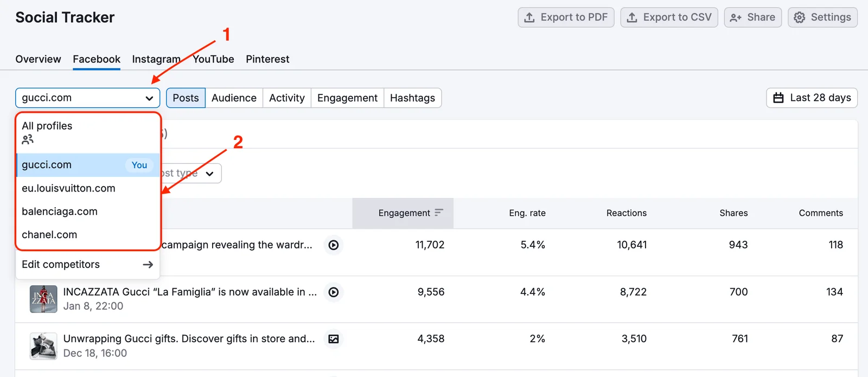Sort by the Eng. rate column header
The width and height of the screenshot is (868, 377).
pyautogui.click(x=527, y=213)
